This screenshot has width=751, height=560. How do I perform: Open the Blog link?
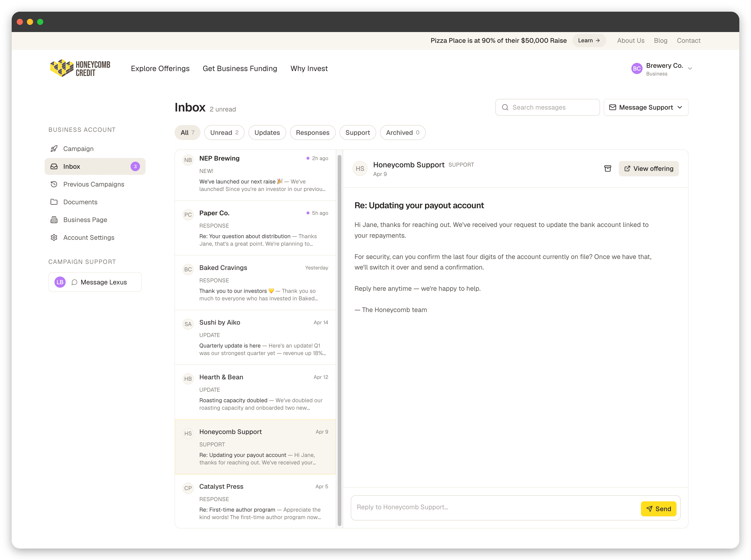click(x=661, y=40)
